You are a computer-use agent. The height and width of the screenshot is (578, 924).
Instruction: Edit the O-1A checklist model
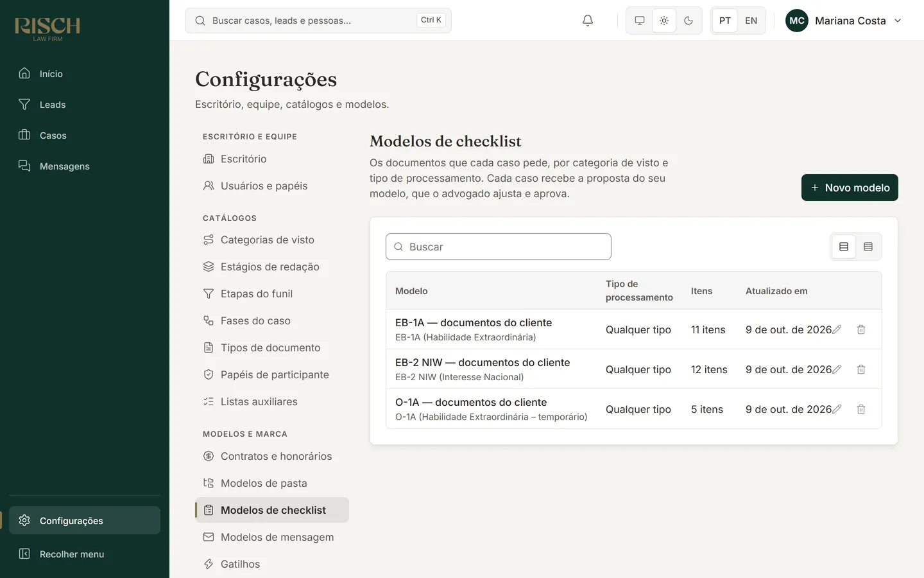click(837, 409)
